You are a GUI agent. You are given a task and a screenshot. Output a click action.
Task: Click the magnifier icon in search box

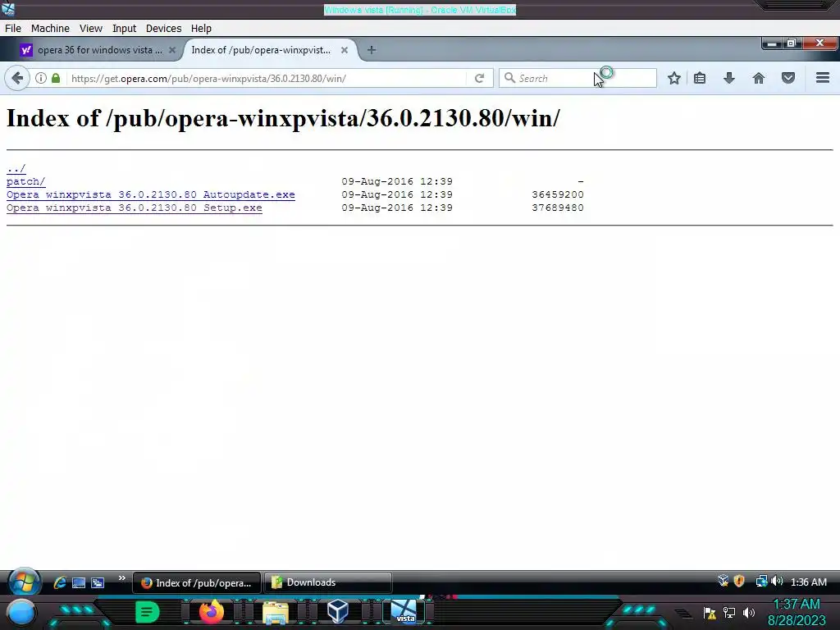509,78
